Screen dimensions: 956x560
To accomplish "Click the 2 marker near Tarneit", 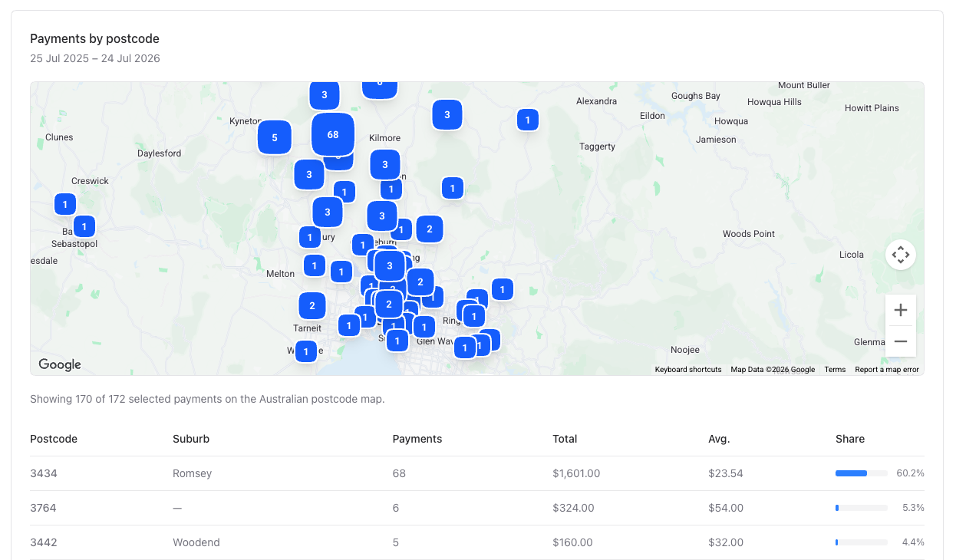I will 312,306.
